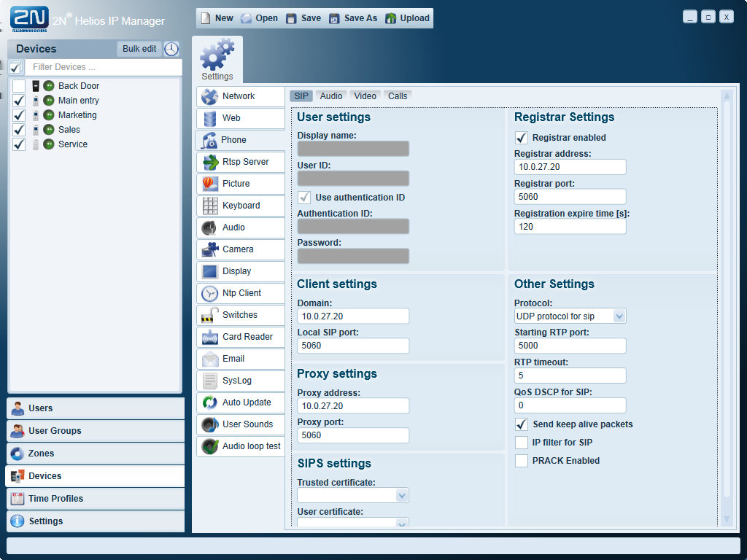Uncheck the Sales device checkbox
The image size is (747, 560).
19,130
